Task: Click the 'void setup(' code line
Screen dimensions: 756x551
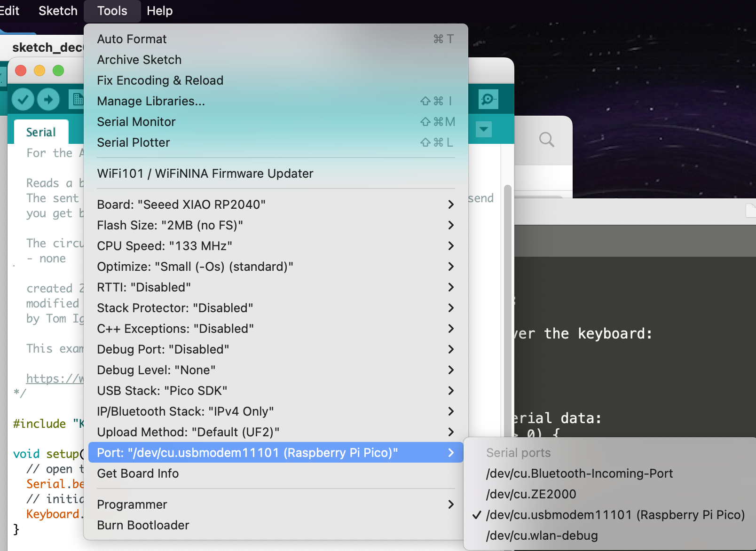Action: 48,454
